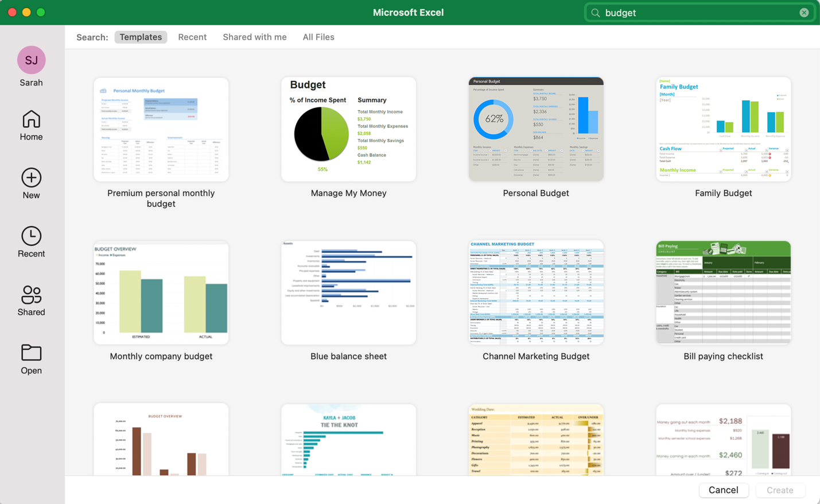Focus the search field containing 'budget'

[x=699, y=13]
